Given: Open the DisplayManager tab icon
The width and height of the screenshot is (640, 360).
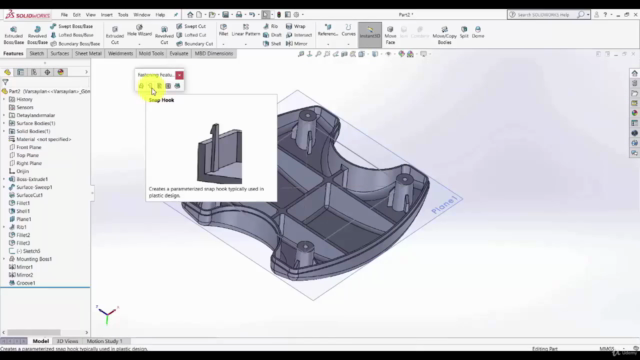Looking at the screenshot, I should pos(60,72).
